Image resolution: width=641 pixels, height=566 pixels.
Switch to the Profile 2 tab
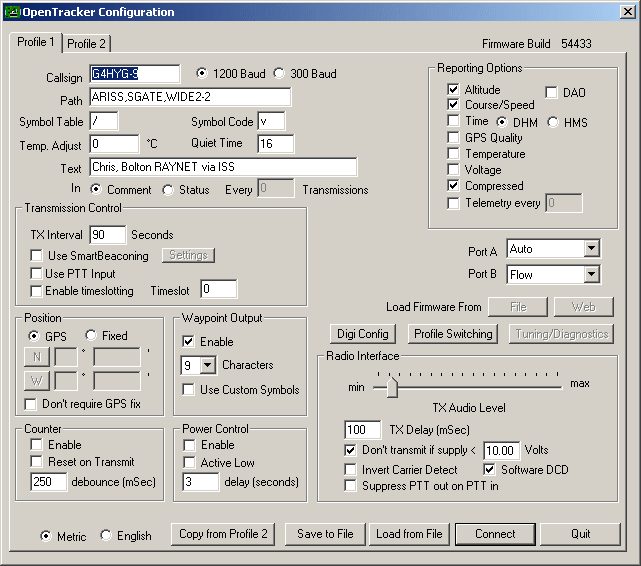[x=86, y=44]
